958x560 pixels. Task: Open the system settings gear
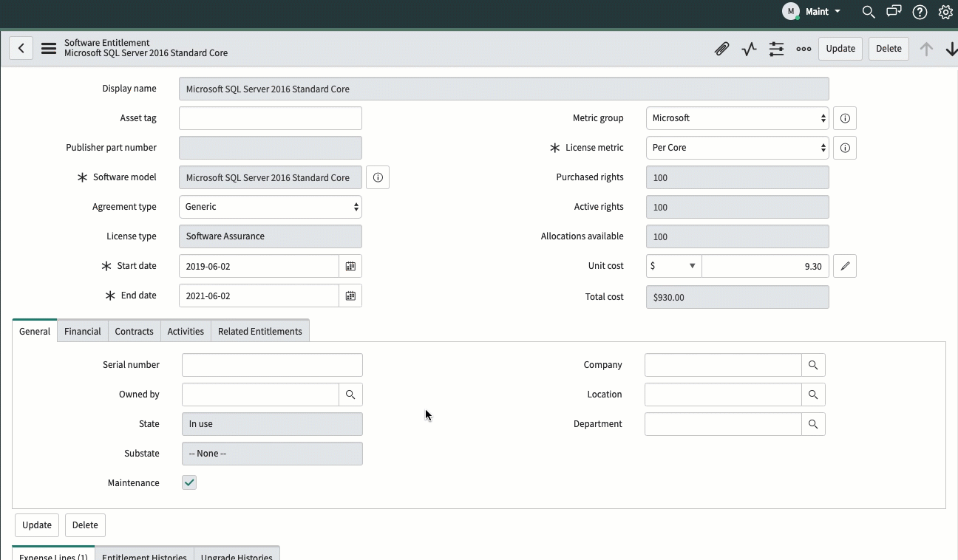coord(945,12)
